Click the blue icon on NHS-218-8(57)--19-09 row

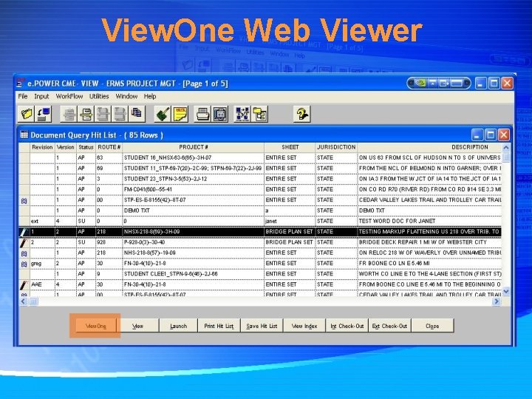click(x=24, y=253)
